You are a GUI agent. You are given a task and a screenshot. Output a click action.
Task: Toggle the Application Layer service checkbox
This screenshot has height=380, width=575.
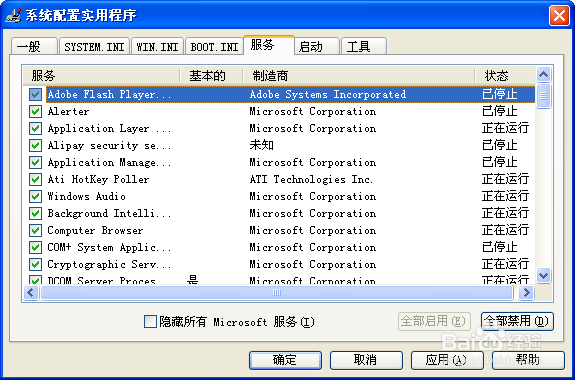click(35, 128)
